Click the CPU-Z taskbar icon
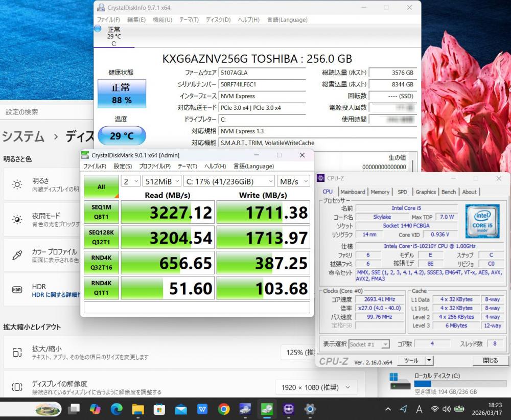Screen dimensions: 511x420 [x=288, y=409]
